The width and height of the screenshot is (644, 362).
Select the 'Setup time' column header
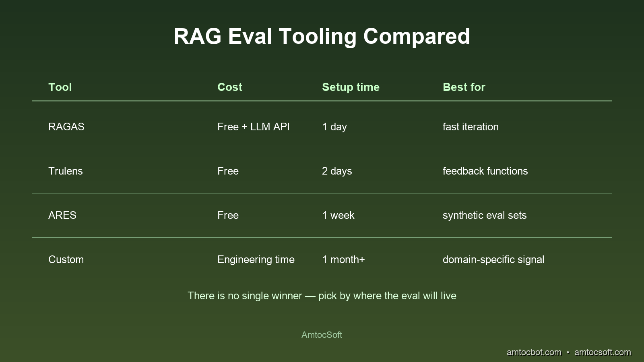[351, 87]
